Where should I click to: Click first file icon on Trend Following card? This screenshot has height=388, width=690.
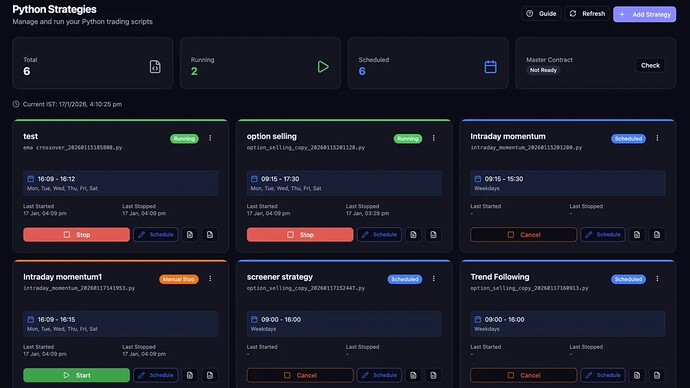[x=637, y=375]
